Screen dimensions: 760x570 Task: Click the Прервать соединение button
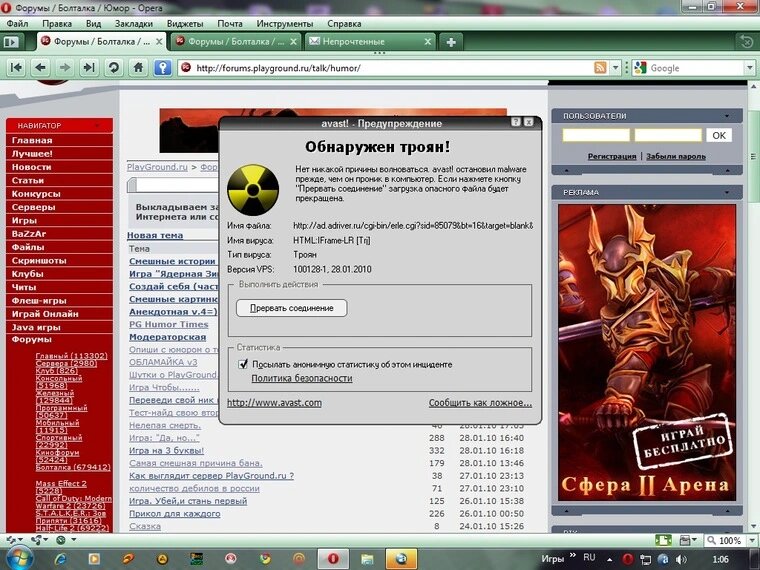(x=292, y=308)
